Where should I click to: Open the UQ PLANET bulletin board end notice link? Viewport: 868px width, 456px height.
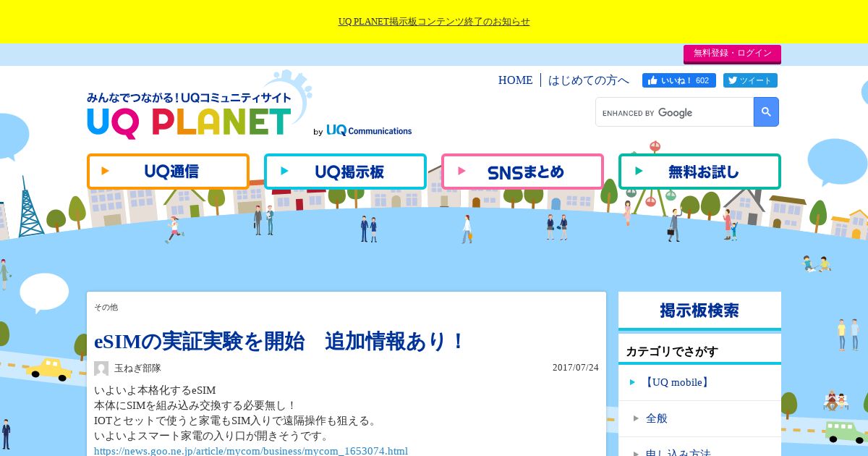[x=434, y=22]
